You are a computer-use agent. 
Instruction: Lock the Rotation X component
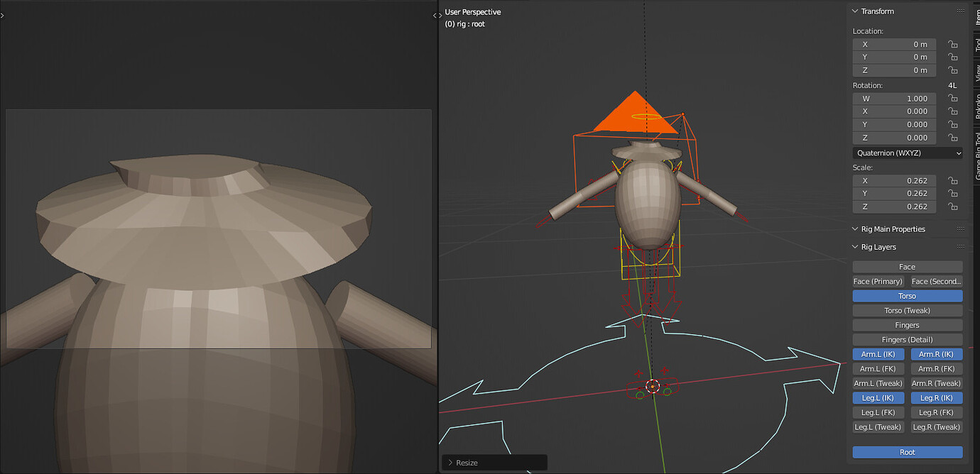(x=952, y=111)
